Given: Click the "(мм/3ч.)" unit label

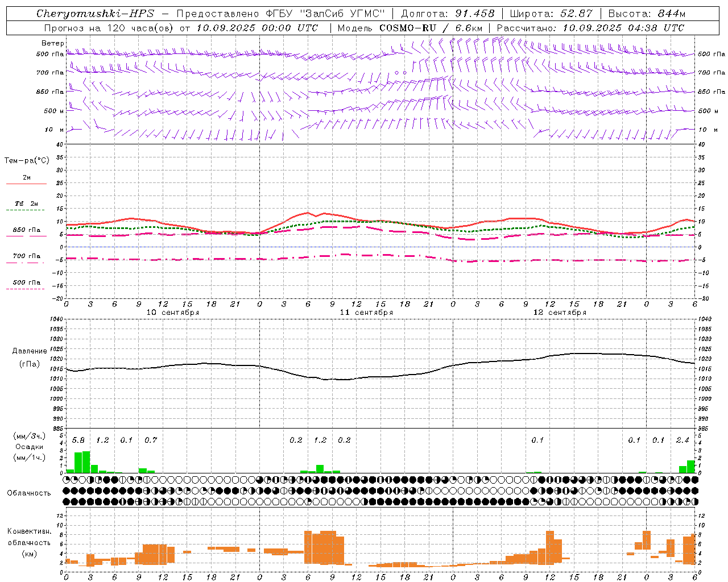Looking at the screenshot, I should (30, 436).
